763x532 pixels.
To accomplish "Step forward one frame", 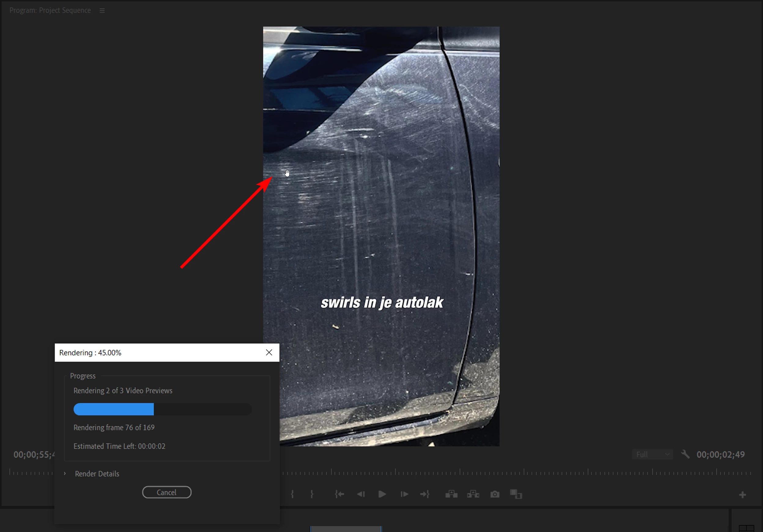I will (404, 494).
